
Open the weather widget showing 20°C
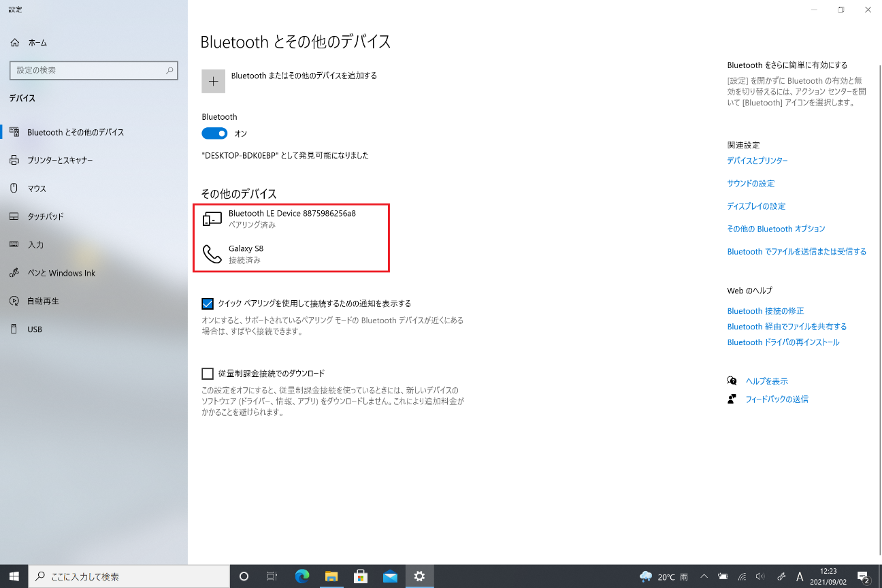point(664,576)
